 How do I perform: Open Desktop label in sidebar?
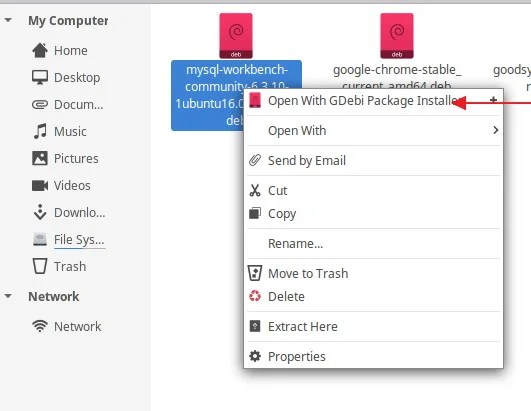pyautogui.click(x=77, y=78)
